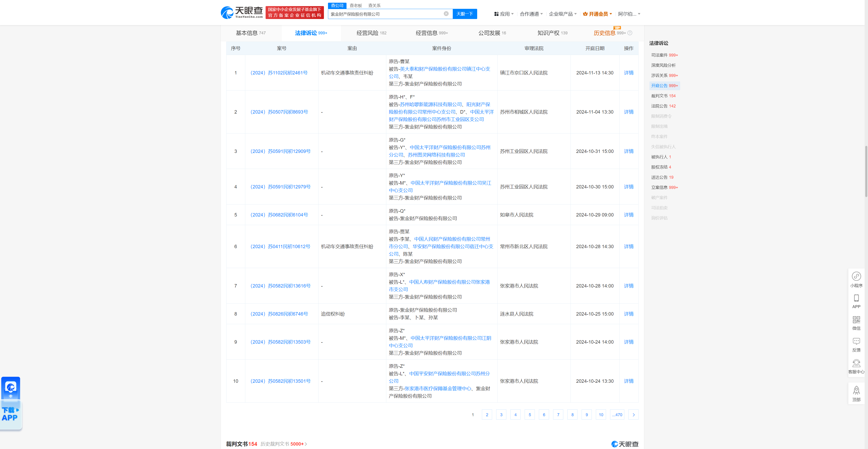This screenshot has width=868, height=449.
Task: Open the 客服中心 customer service icon
Action: coord(856,363)
